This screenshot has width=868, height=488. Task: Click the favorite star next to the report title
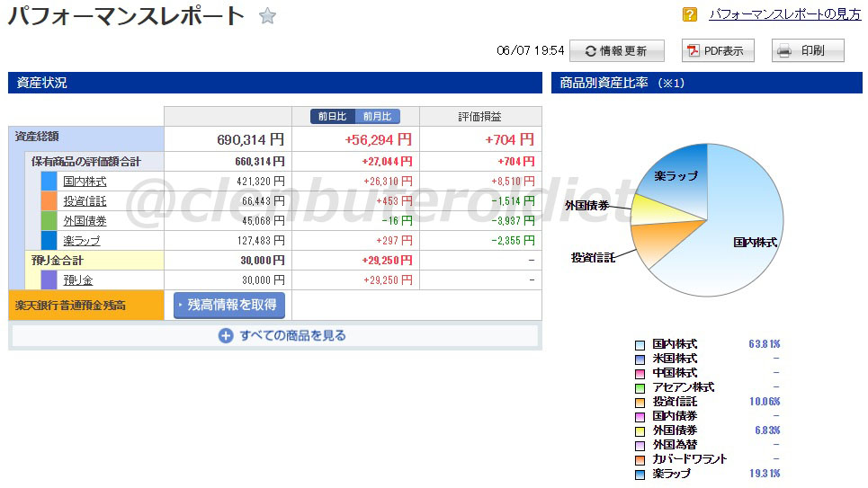point(267,16)
